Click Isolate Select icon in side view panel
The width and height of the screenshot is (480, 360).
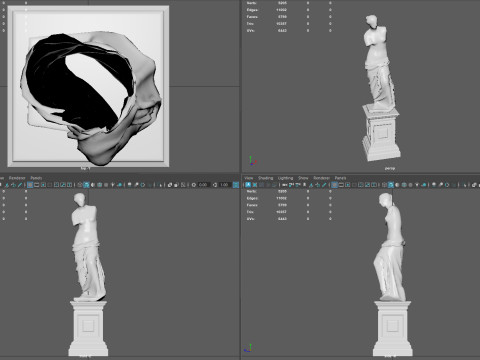click(465, 185)
